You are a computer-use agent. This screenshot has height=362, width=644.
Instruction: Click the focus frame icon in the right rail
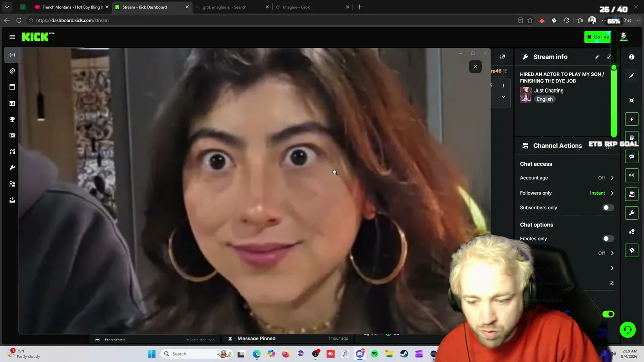pyautogui.click(x=632, y=100)
